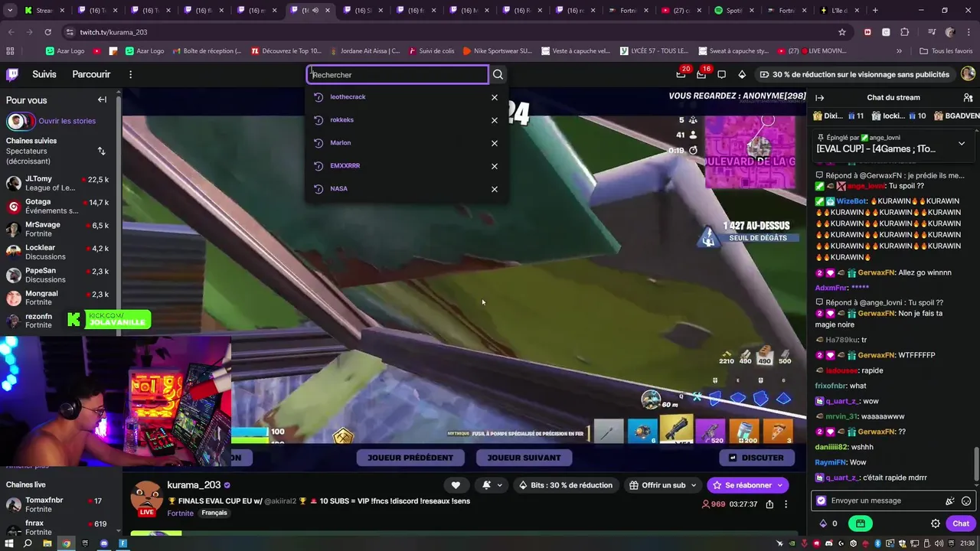Switch to the Spotify browser tab

tap(733, 11)
